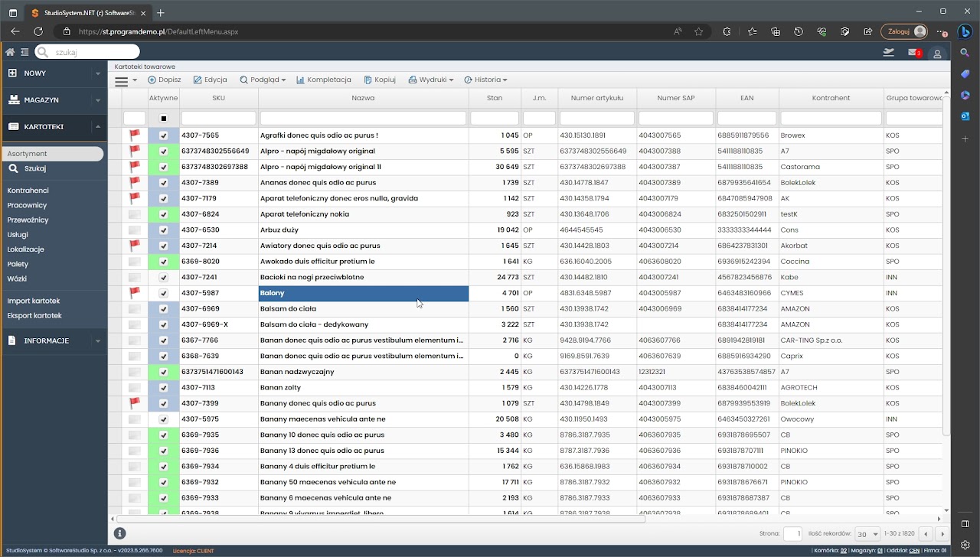Uncheck Aktywne checkbox for Balsam do ciała
Image resolution: width=980 pixels, height=557 pixels.
pos(163,309)
